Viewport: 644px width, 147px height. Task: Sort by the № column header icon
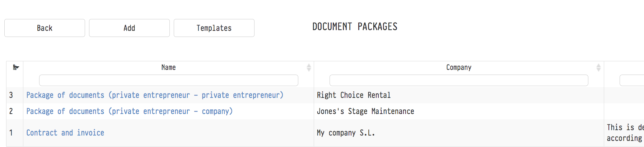coord(15,67)
